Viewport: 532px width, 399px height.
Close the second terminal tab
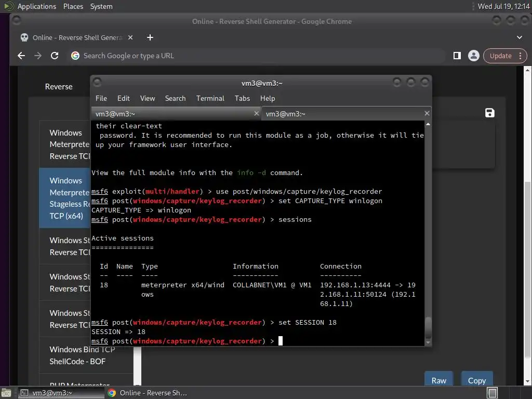[x=427, y=114]
